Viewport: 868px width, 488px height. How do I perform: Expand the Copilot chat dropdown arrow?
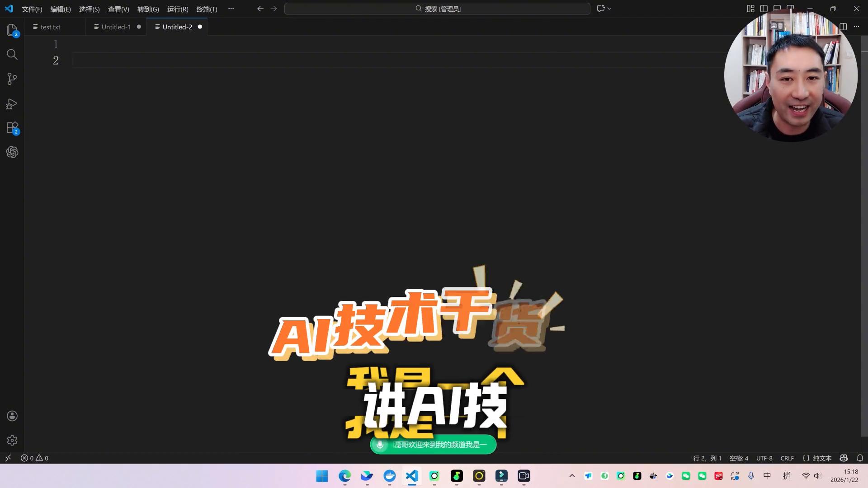tap(609, 9)
